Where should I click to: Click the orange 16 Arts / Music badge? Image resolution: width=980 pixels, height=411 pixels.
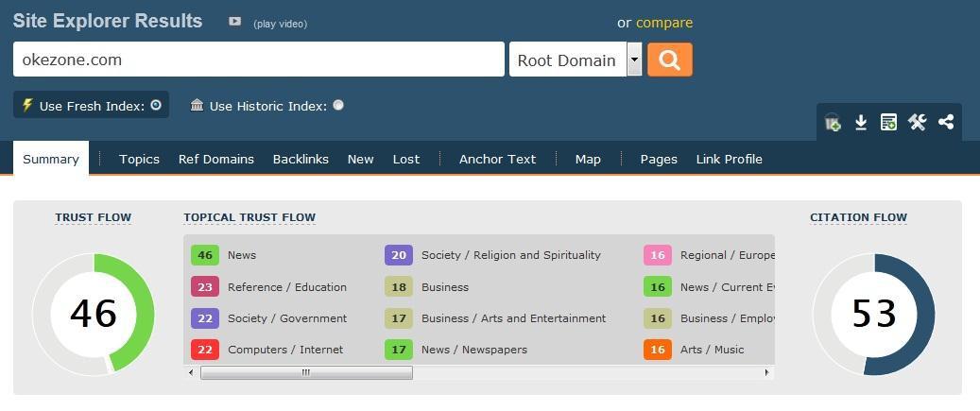[x=658, y=350]
